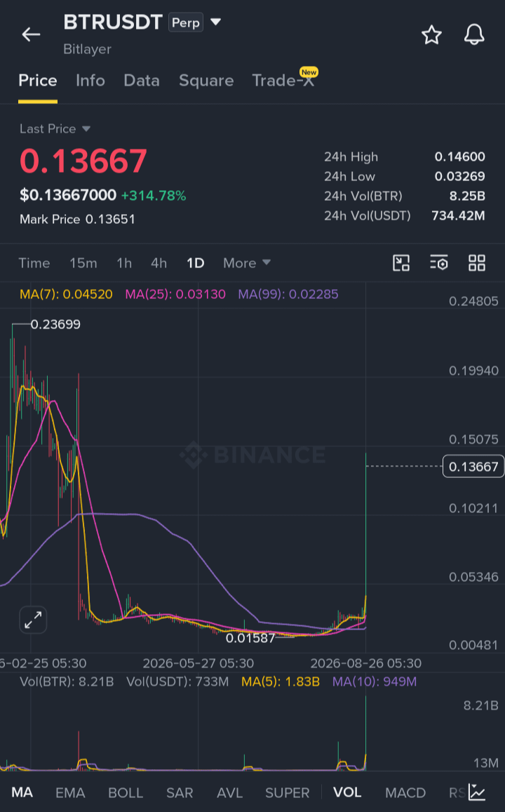This screenshot has width=505, height=812.
Task: Toggle the SAR indicator
Action: 180,792
